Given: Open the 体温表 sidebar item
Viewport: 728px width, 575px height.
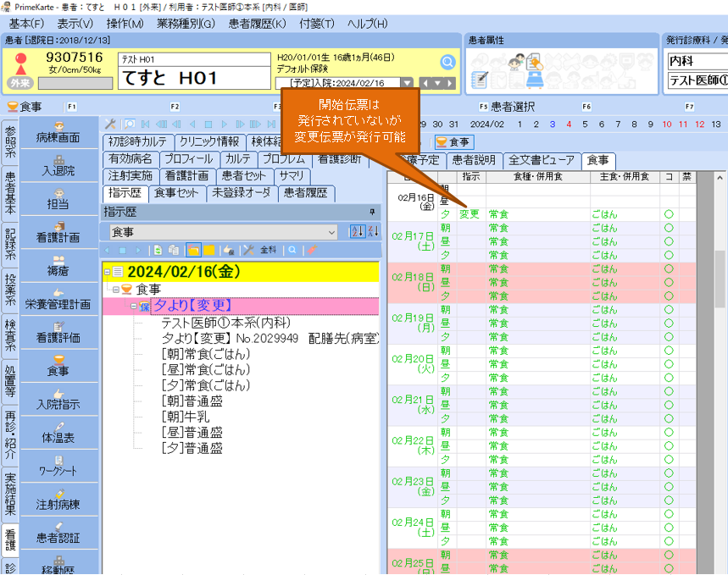Looking at the screenshot, I should pos(58,434).
